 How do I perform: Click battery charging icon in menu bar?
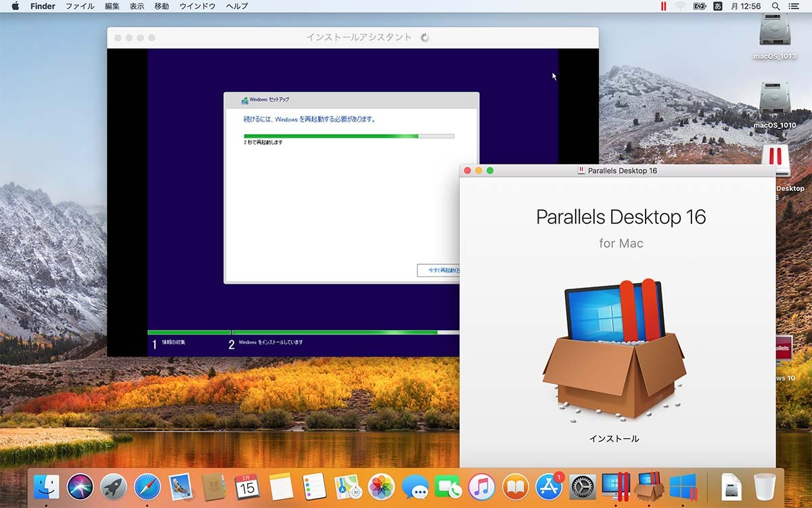tap(700, 6)
